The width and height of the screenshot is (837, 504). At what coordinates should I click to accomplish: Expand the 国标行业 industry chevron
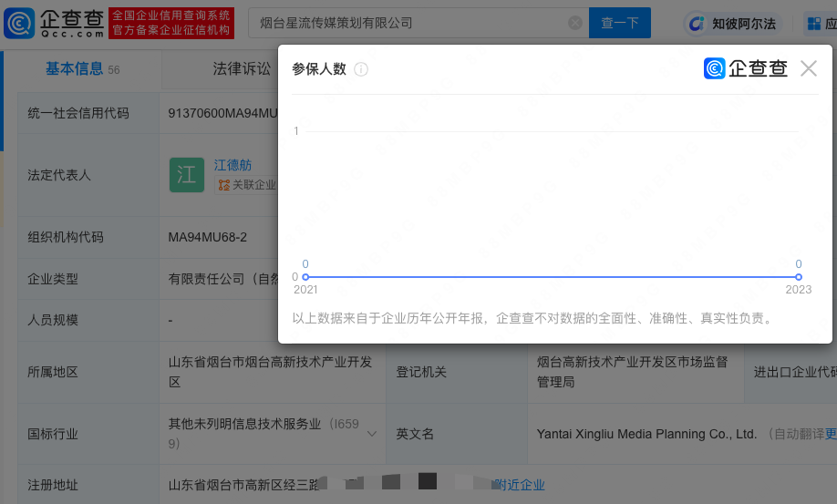tap(372, 434)
